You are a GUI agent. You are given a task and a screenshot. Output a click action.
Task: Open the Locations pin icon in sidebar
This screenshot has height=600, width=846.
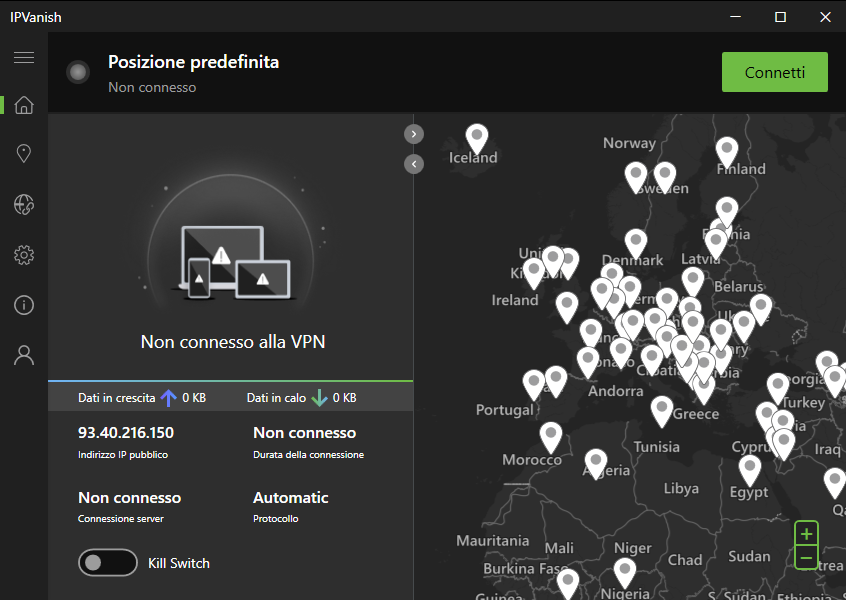pos(24,153)
